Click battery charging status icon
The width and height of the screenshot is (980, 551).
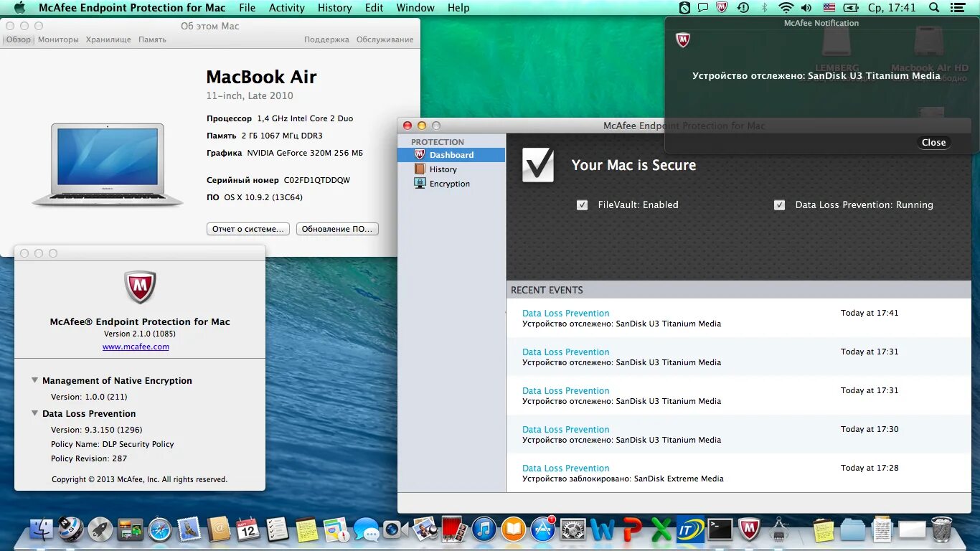[851, 7]
